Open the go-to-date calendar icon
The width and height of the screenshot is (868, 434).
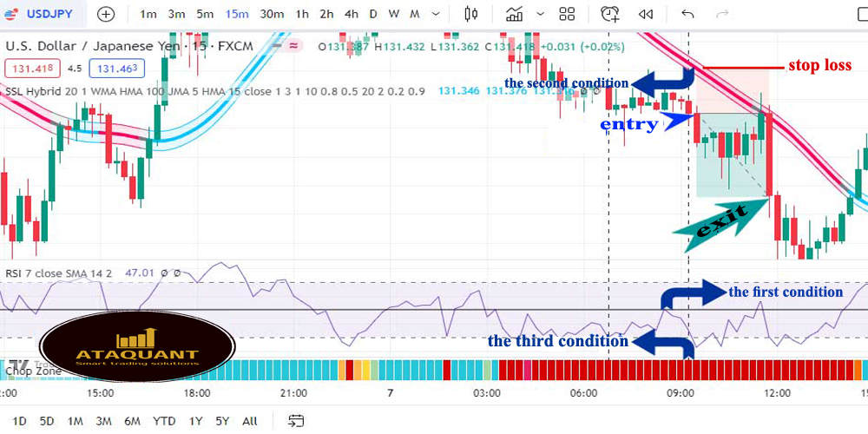pyautogui.click(x=296, y=421)
